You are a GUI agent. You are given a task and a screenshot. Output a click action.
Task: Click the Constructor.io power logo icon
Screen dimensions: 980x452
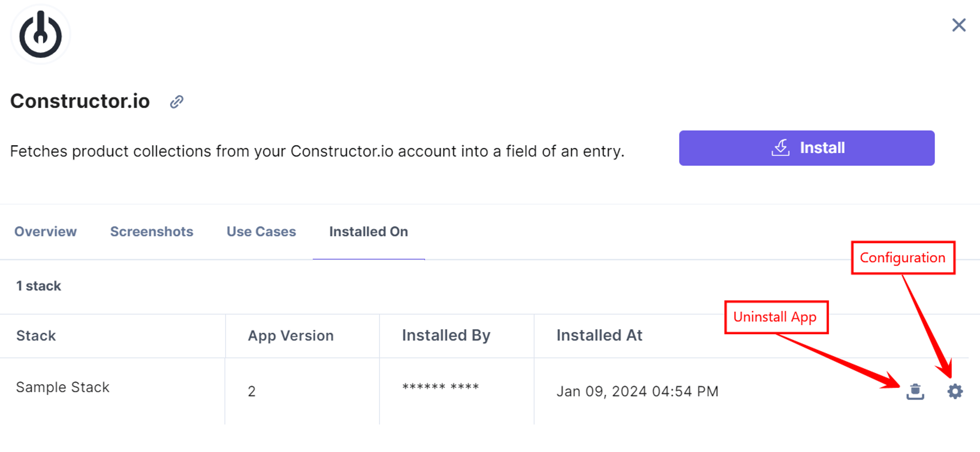[x=40, y=35]
